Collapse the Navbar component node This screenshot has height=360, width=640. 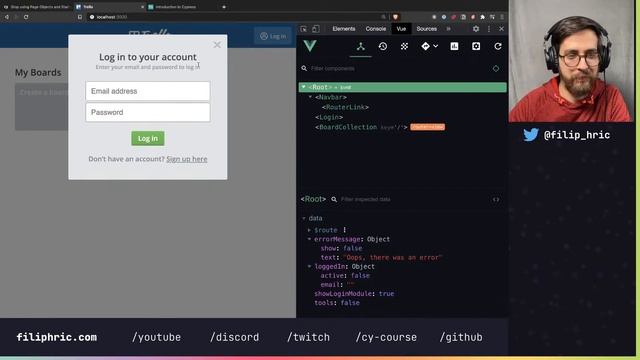click(310, 97)
